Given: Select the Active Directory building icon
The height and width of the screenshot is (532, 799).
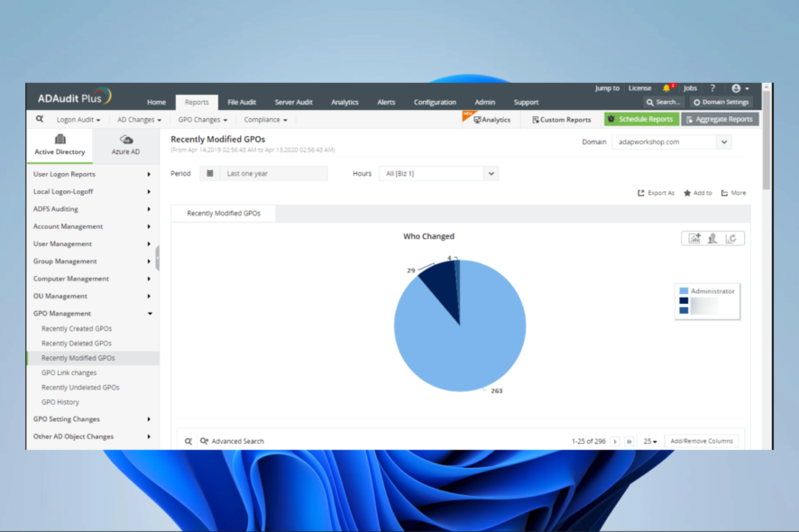Looking at the screenshot, I should tap(60, 139).
